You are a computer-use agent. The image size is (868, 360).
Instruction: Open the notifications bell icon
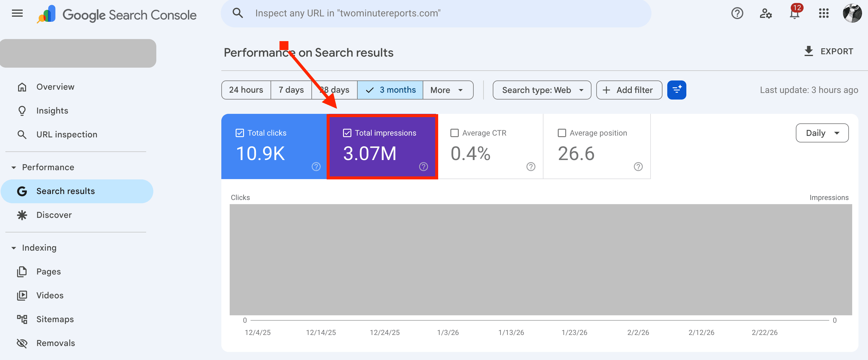pos(795,14)
